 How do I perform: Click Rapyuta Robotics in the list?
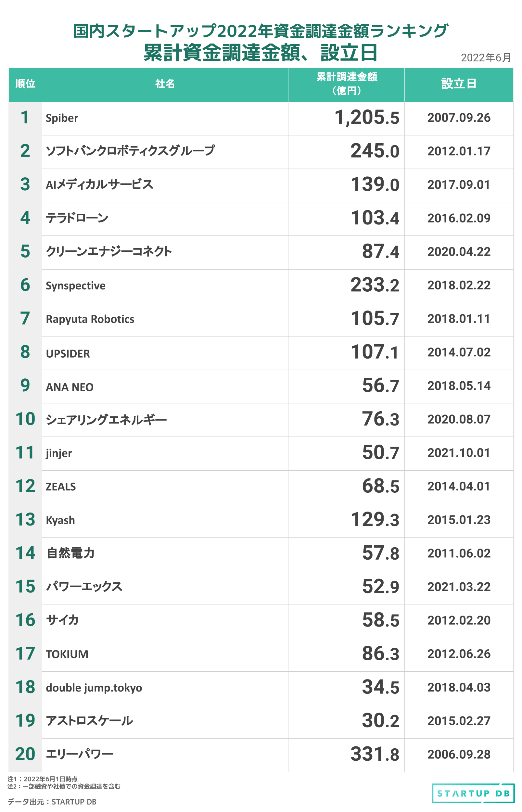(x=90, y=319)
